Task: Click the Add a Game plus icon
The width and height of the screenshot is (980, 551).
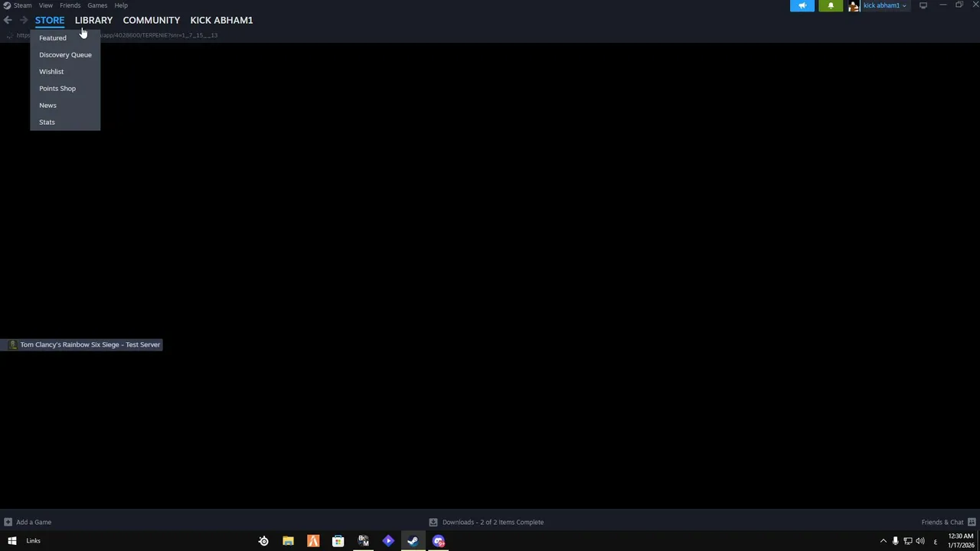Action: tap(8, 522)
